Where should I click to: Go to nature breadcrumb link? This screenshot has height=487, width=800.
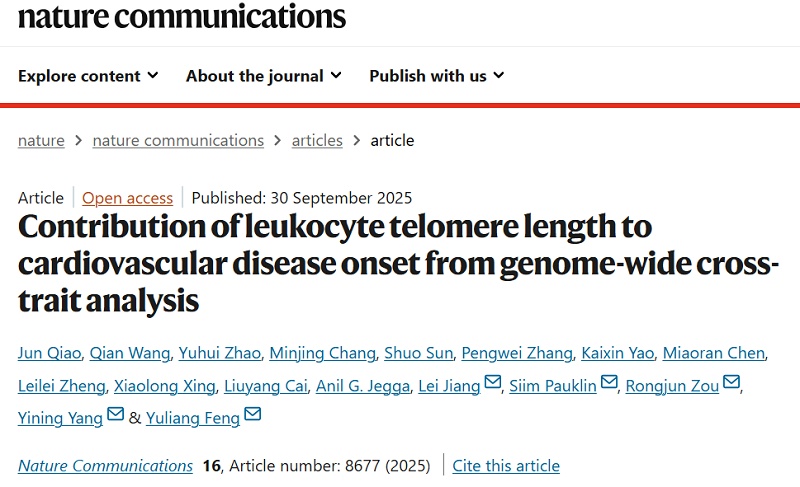(x=41, y=140)
